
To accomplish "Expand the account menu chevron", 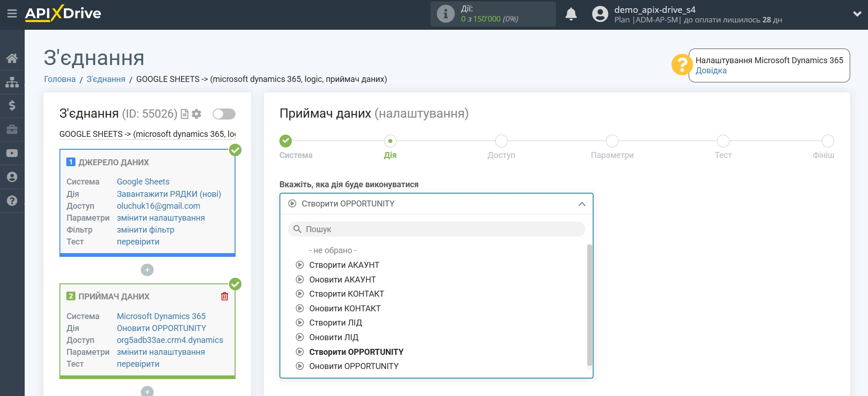I will (x=857, y=14).
